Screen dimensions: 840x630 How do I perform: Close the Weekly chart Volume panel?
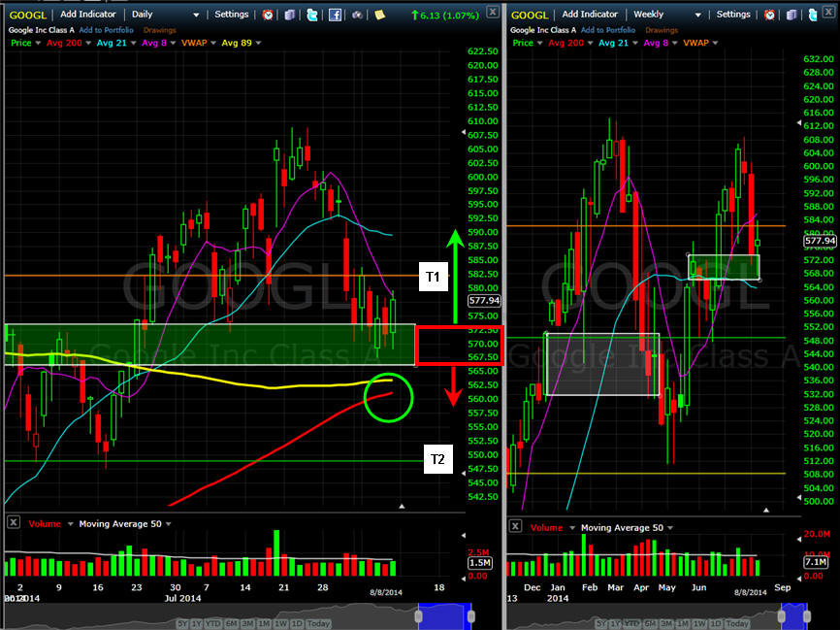pyautogui.click(x=515, y=526)
